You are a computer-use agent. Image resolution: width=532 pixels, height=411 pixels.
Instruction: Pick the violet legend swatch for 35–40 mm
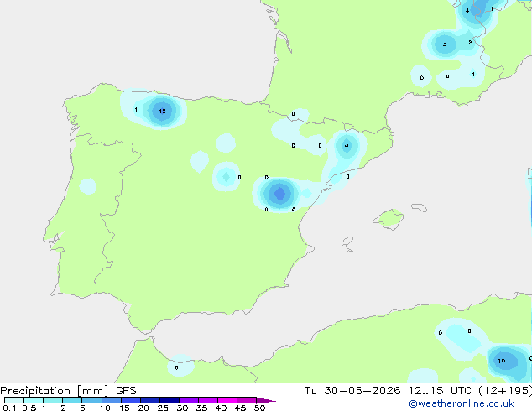tap(208, 400)
